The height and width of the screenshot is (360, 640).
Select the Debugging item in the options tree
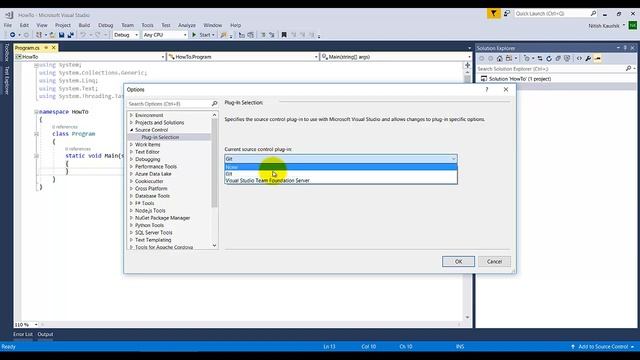click(x=147, y=159)
